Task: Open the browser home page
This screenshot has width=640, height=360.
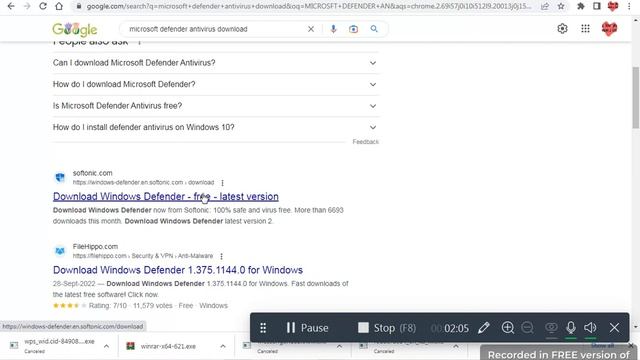Action: [x=59, y=6]
